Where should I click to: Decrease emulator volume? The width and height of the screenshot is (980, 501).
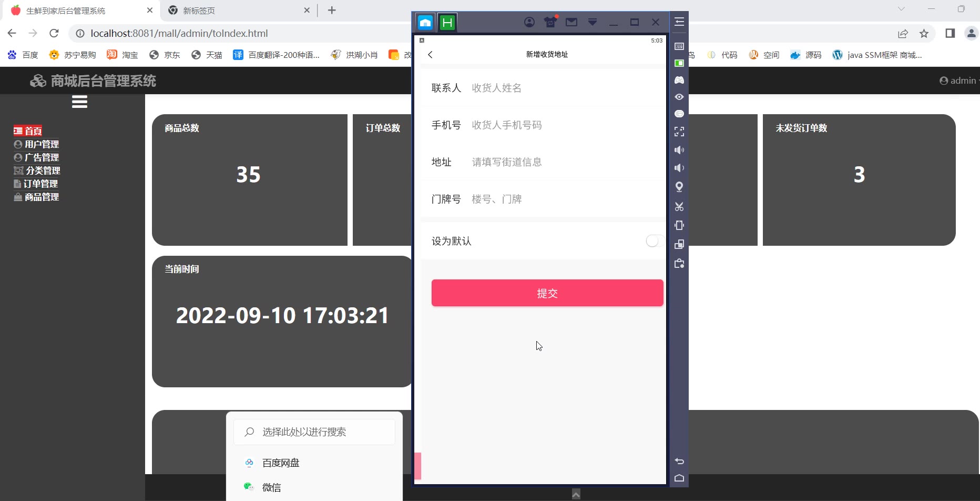pos(679,168)
